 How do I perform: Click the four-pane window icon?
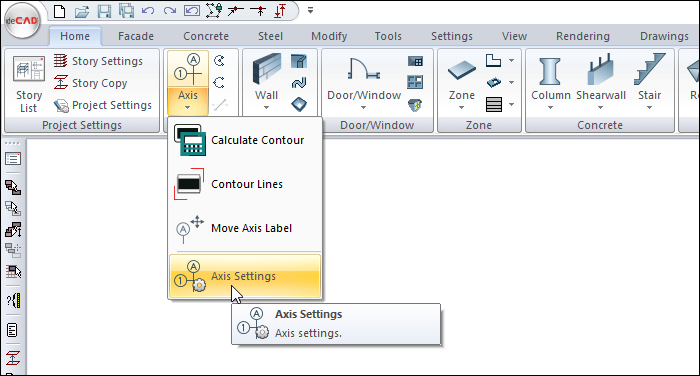(415, 82)
